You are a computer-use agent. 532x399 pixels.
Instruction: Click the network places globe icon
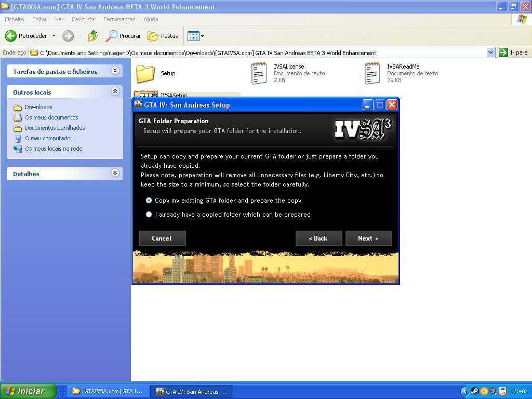(18, 149)
